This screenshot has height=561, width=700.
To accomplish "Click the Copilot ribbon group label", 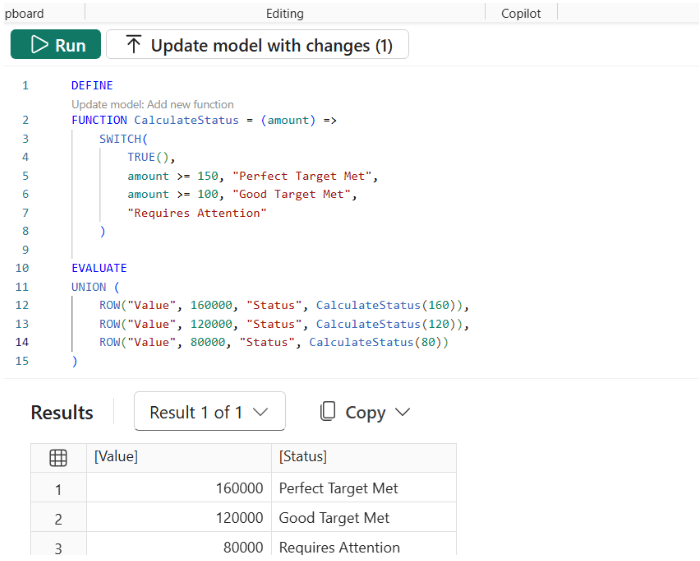I will pos(521,13).
